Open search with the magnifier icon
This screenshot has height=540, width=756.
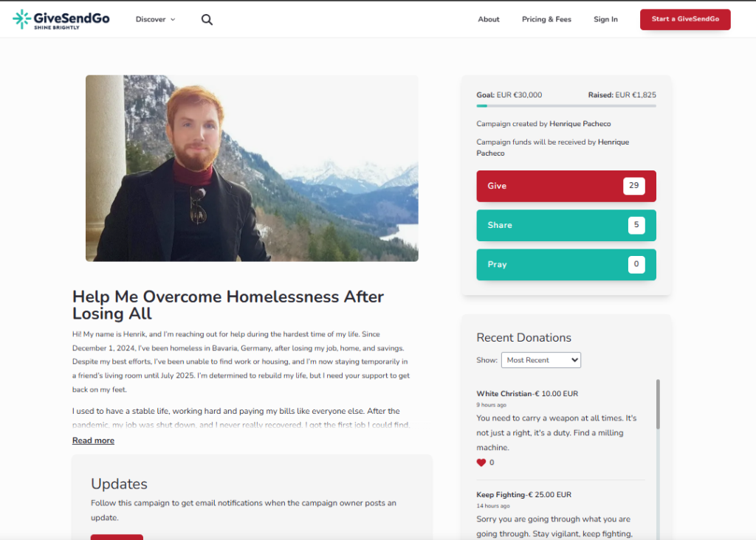[x=207, y=20]
